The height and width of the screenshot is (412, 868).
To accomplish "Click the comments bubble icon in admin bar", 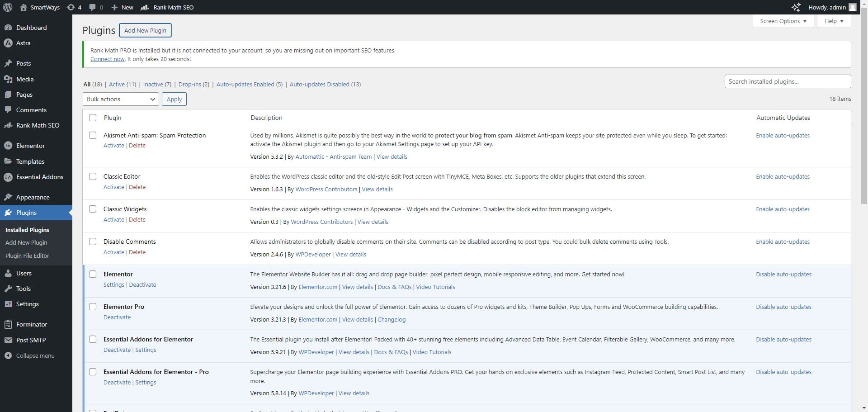I will click(93, 7).
